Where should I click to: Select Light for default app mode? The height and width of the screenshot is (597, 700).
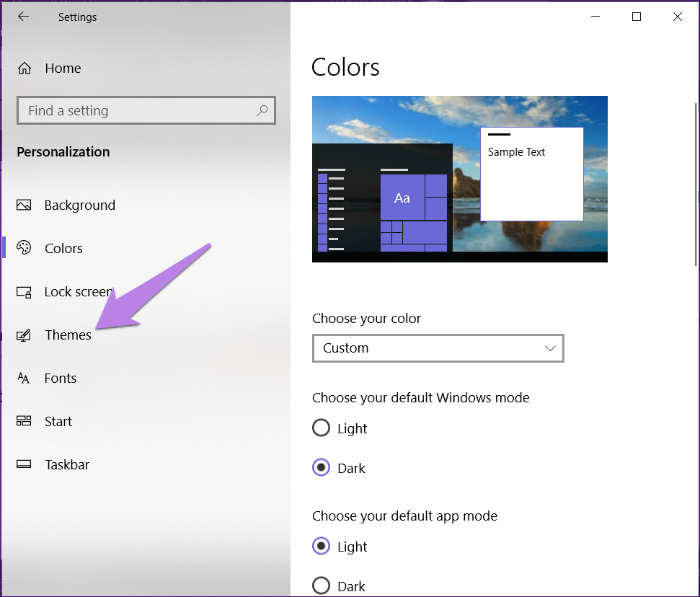321,547
